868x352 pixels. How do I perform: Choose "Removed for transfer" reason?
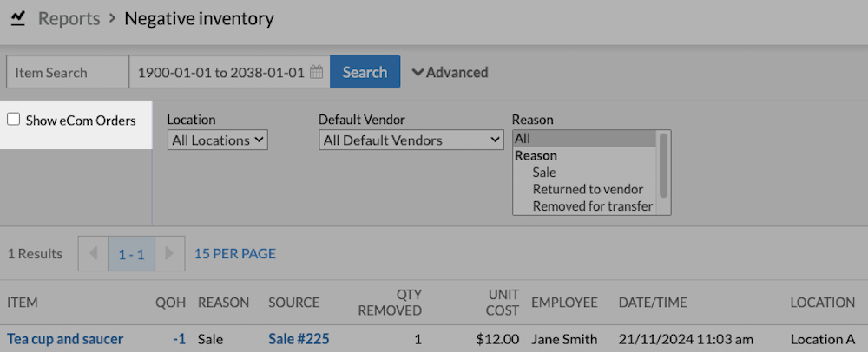593,206
